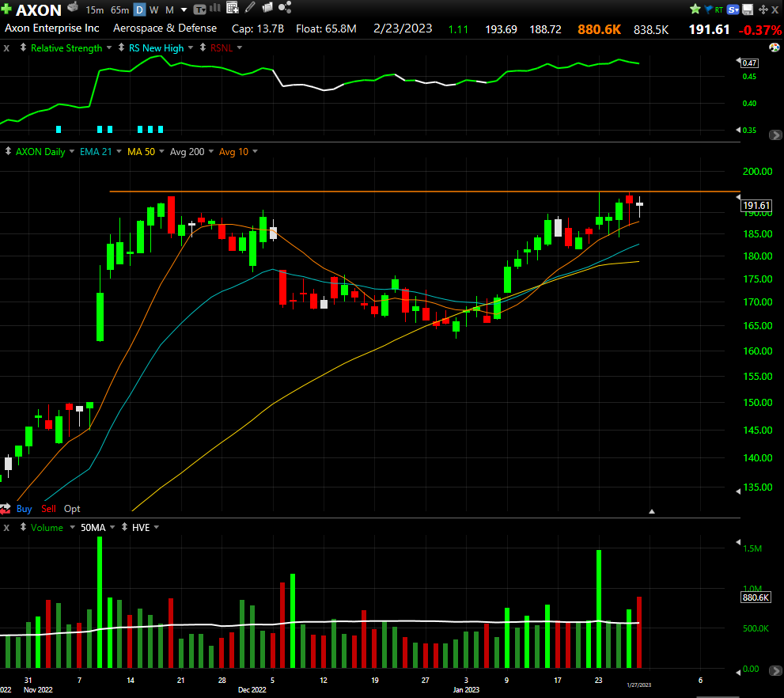Open the Relative Strength indicator dropdown
Viewport: 784px width, 698px height.
point(109,48)
